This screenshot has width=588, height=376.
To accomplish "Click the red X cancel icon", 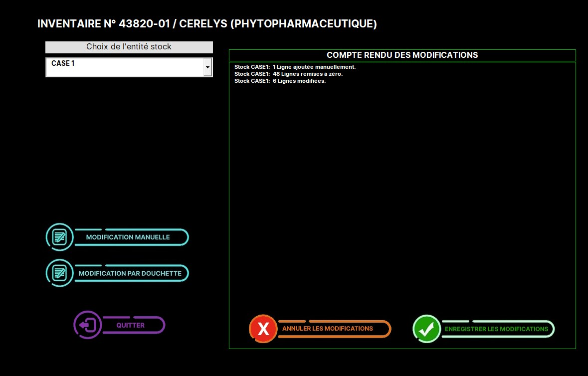I will 263,329.
